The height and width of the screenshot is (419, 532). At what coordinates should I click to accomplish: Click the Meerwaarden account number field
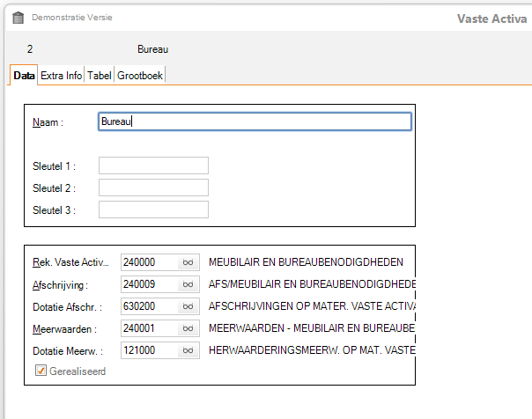[148, 328]
